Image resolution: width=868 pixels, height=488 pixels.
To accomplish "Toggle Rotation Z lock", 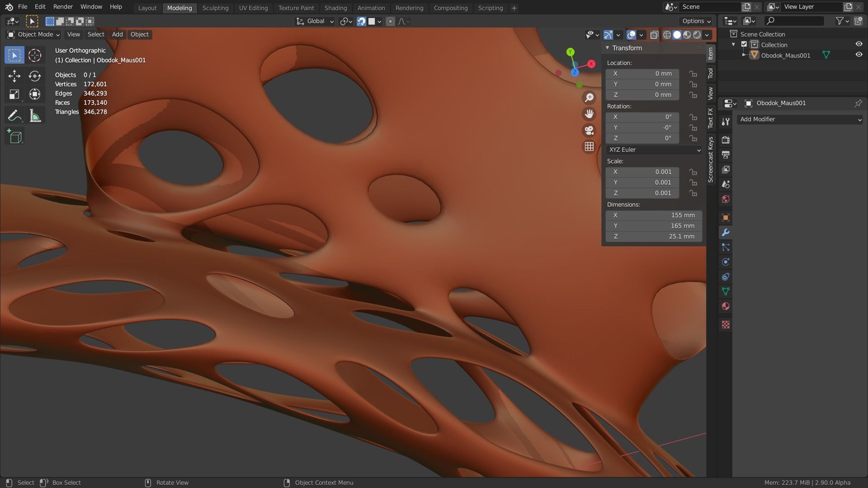I will 693,138.
